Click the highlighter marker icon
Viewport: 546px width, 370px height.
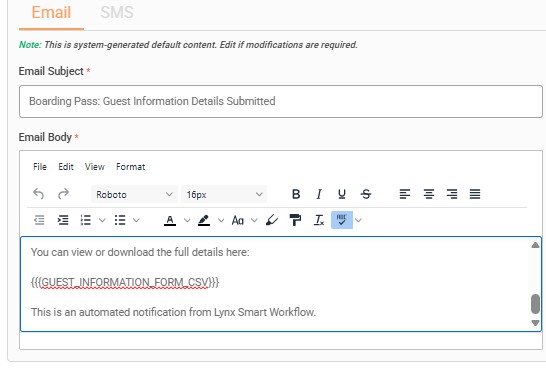[x=272, y=220]
